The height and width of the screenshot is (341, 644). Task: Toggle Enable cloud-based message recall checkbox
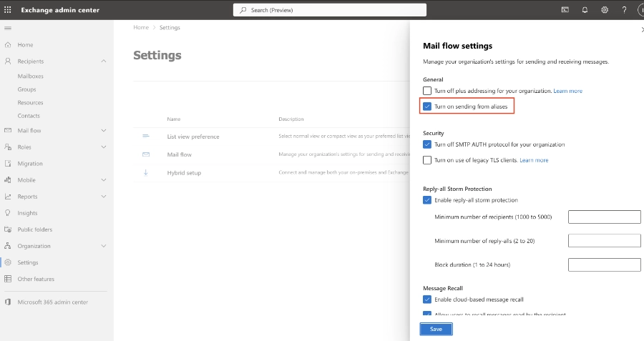(427, 300)
